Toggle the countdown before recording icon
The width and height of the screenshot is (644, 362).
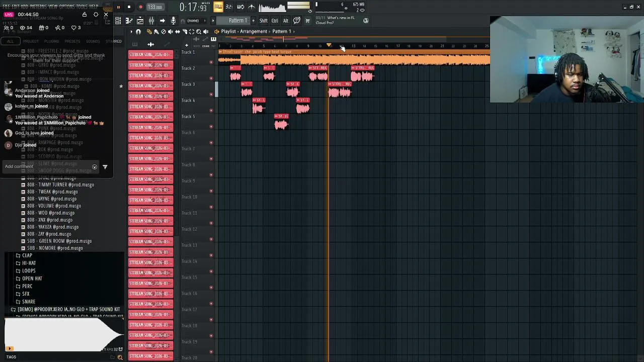click(x=229, y=7)
